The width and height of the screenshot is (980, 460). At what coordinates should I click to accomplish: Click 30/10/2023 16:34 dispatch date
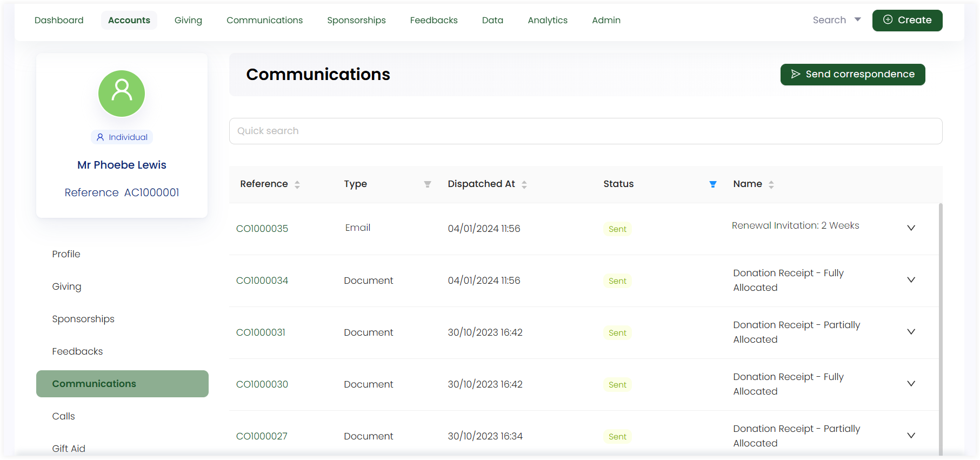[485, 436]
